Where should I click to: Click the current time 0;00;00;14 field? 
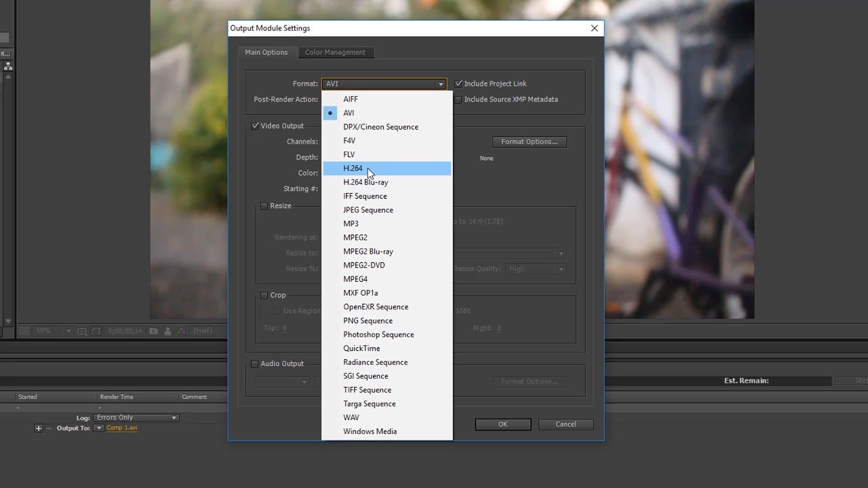pos(126,331)
